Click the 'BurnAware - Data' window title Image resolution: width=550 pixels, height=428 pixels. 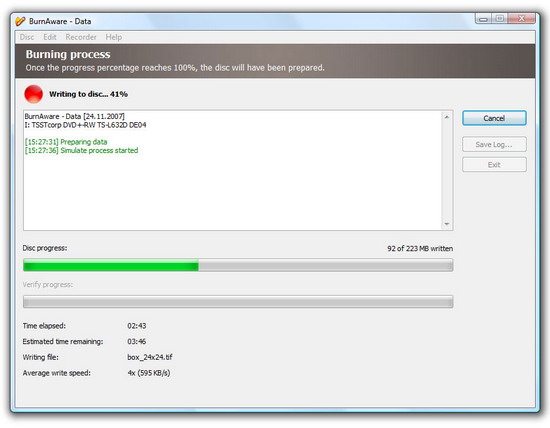click(x=60, y=21)
